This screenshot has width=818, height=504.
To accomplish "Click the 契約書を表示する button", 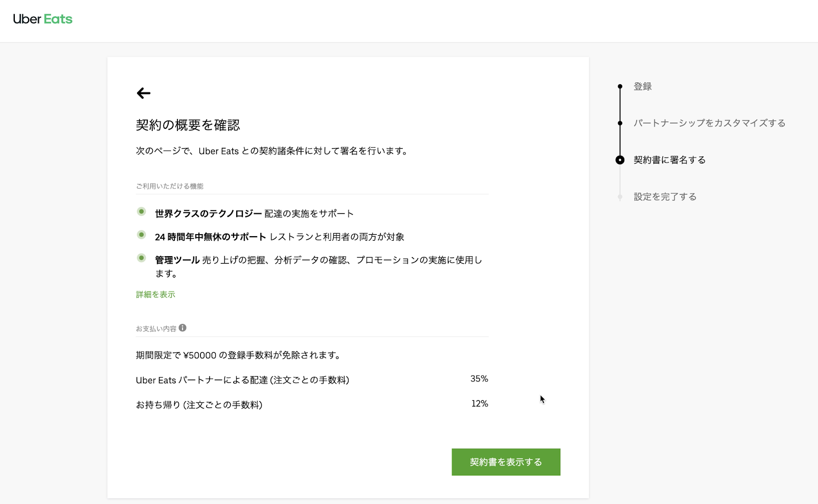I will tap(506, 462).
